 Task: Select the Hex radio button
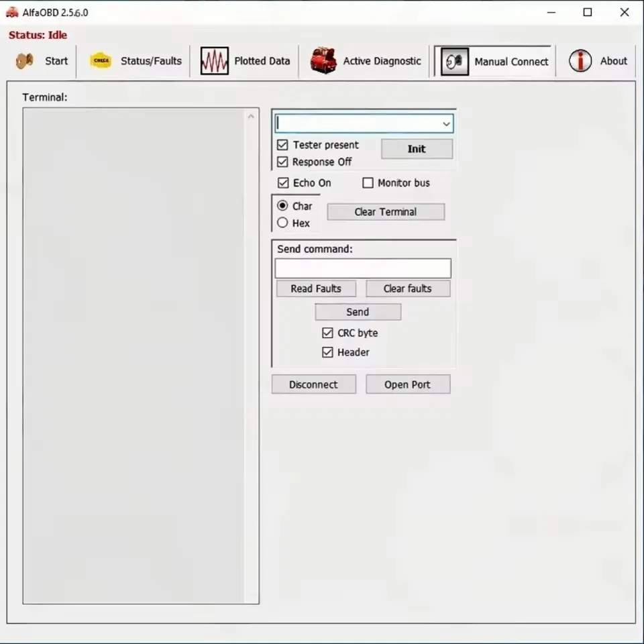click(x=282, y=223)
